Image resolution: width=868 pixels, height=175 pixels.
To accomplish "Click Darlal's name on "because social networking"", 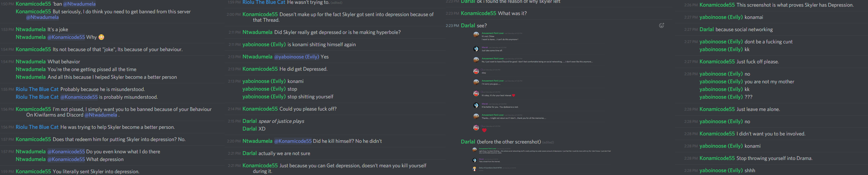I will tap(707, 29).
